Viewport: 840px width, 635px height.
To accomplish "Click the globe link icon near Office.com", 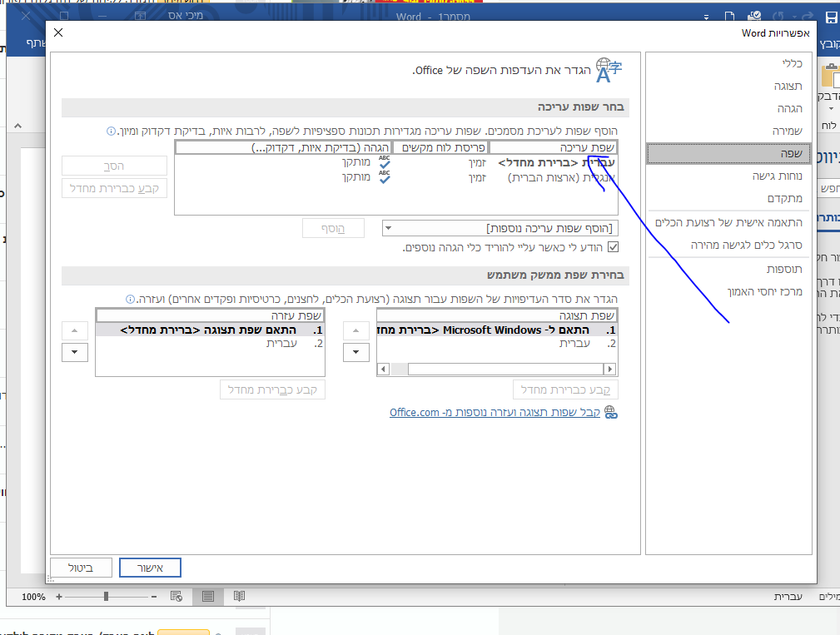I will coord(611,412).
